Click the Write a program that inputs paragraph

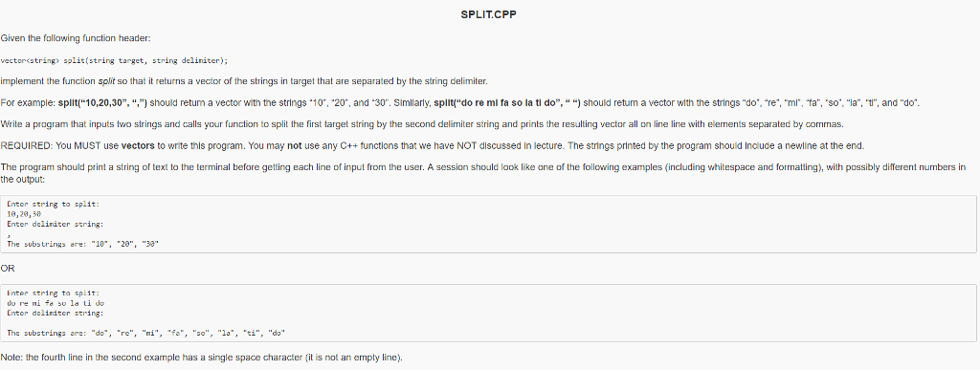422,124
